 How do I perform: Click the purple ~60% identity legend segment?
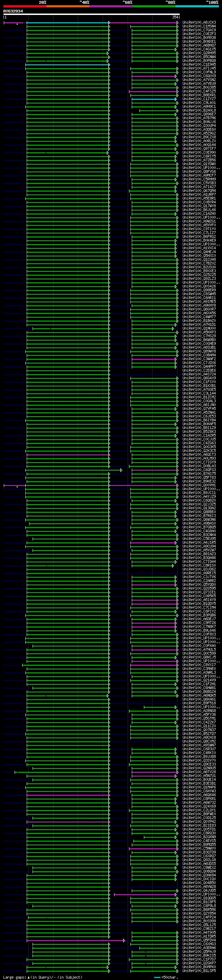point(111,6)
